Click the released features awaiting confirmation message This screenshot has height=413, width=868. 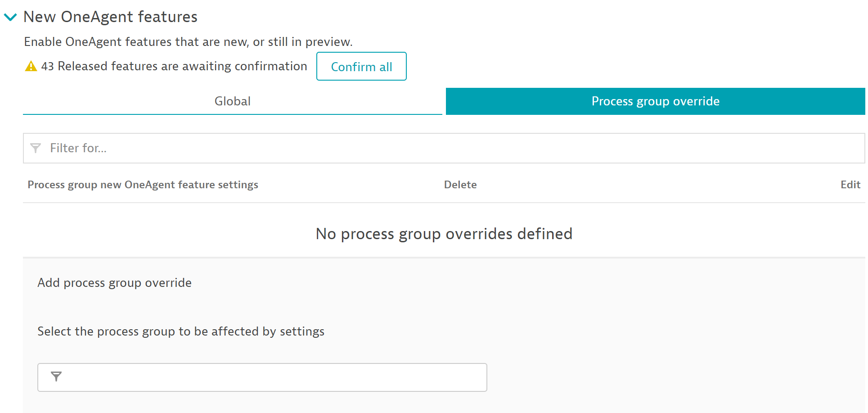174,66
